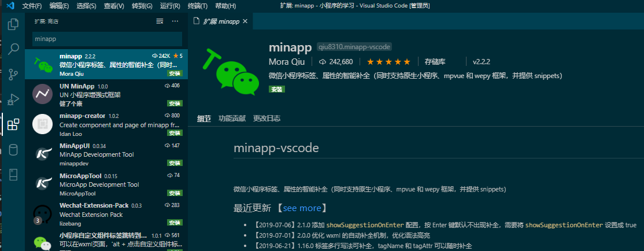
Task: Click minapp-creator logo icon
Action: (x=43, y=124)
